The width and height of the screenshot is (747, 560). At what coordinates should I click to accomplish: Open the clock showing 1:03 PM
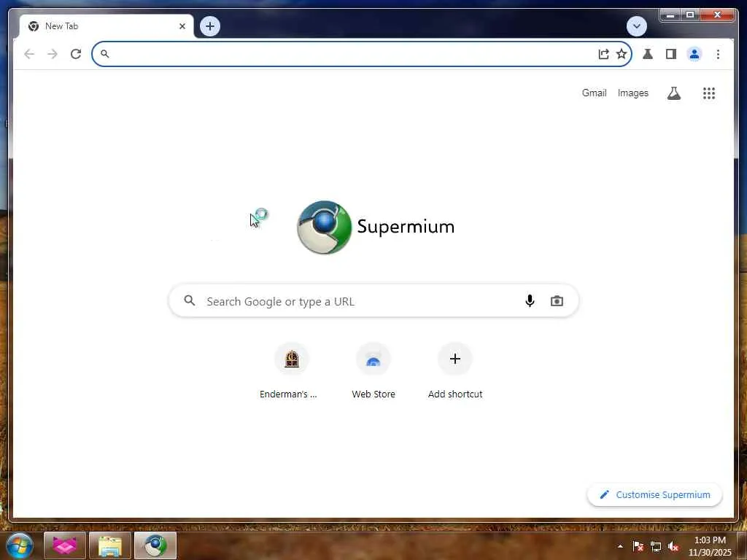pos(709,546)
